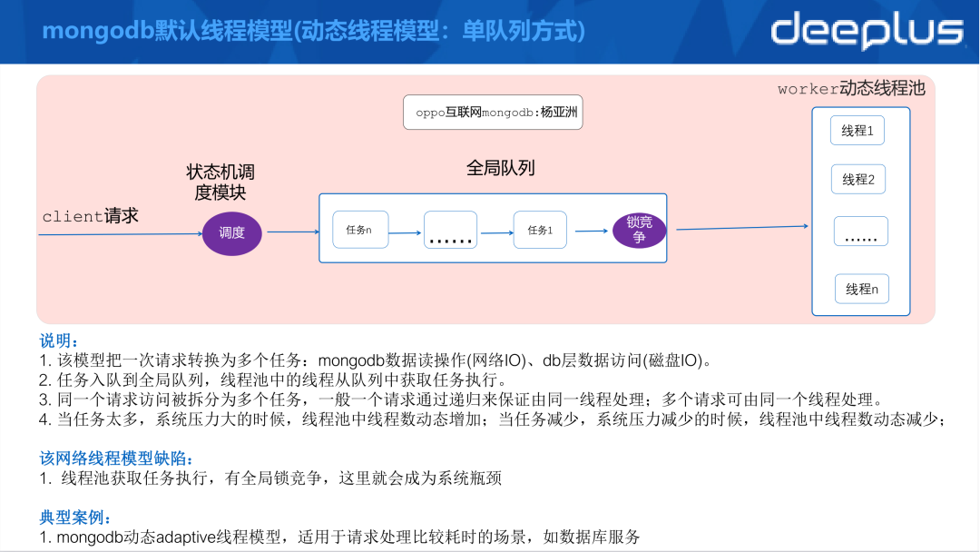Click the 线程1 thread box
Image resolution: width=980 pixels, height=552 pixels.
coord(858,130)
